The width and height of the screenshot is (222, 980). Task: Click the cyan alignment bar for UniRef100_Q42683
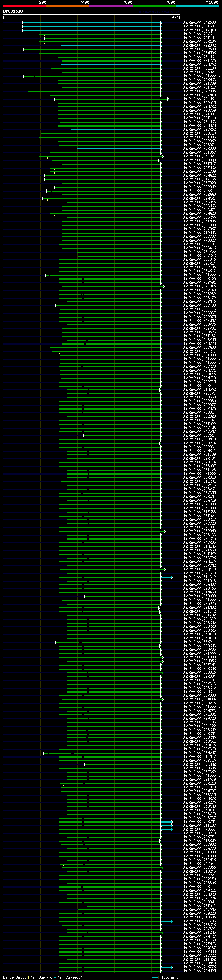point(92,23)
